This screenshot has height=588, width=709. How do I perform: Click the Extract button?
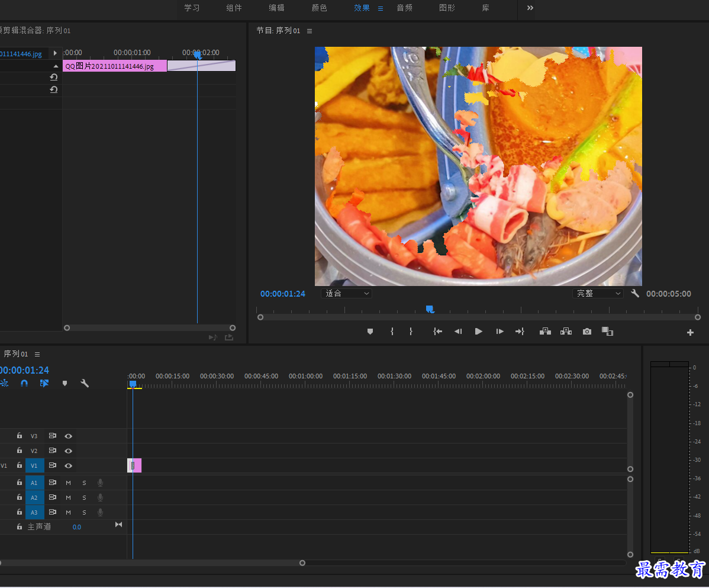tap(566, 332)
